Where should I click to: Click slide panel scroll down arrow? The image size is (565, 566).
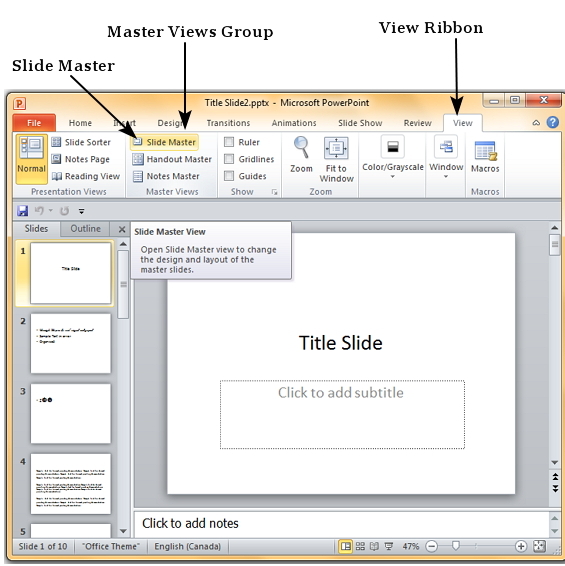[123, 531]
